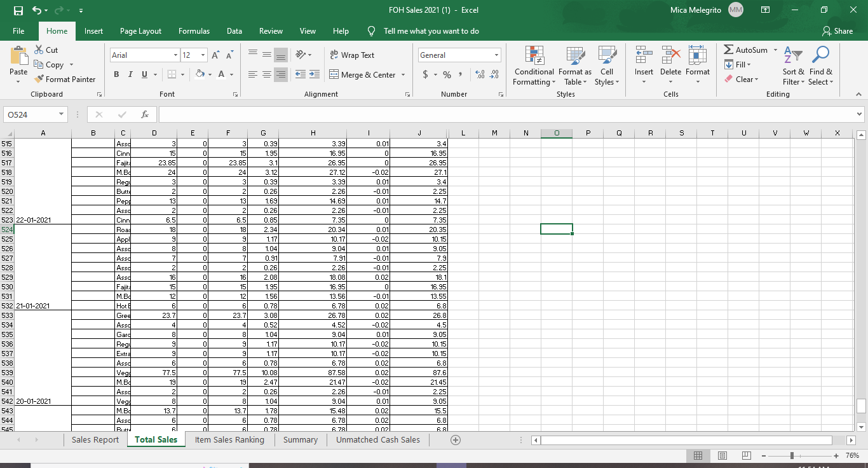Toggle Wrap Text for the cell
Screen dimensions: 868x468
(x=352, y=55)
